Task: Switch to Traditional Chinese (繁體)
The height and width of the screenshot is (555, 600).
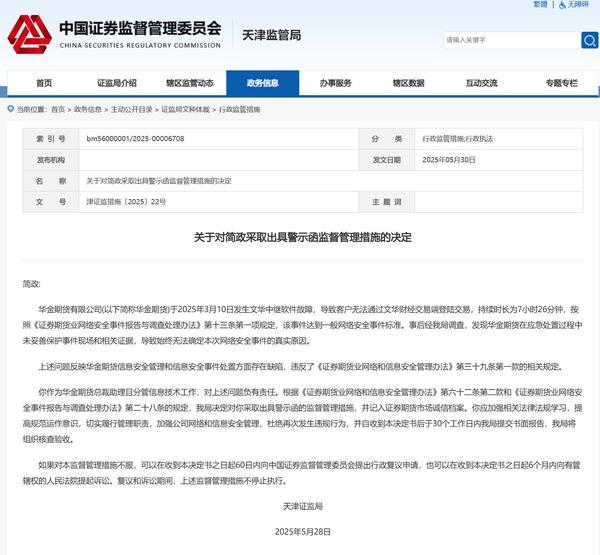Action: pyautogui.click(x=541, y=5)
